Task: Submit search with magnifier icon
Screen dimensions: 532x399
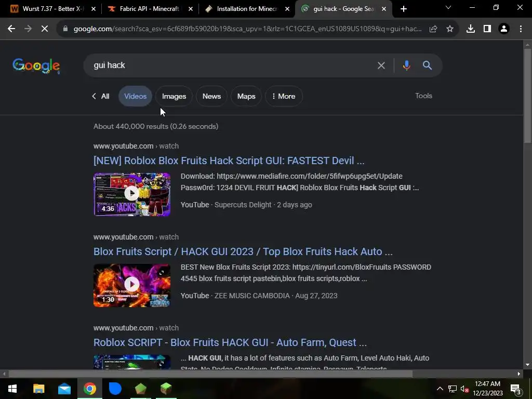Action: coord(427,65)
